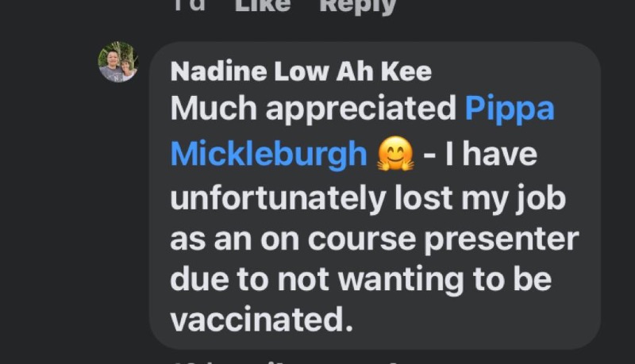
Task: Open Nadine Low Ah Kee's profile picture
Action: pos(117,62)
